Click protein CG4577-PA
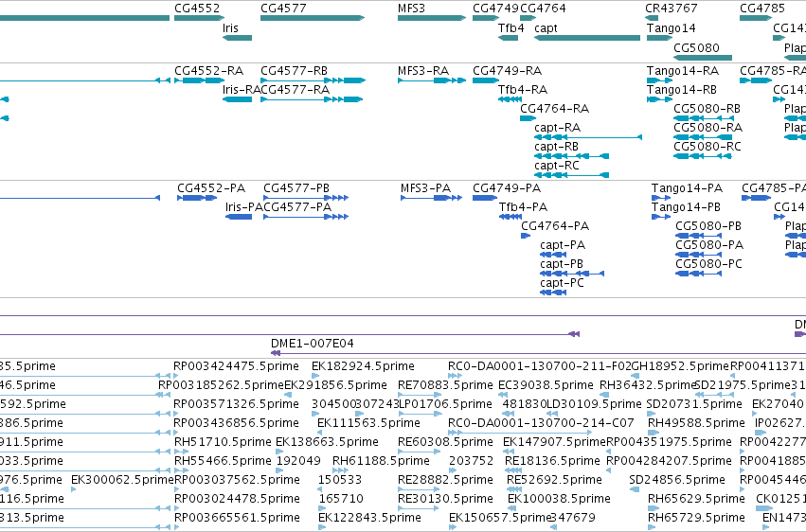 pos(306,217)
